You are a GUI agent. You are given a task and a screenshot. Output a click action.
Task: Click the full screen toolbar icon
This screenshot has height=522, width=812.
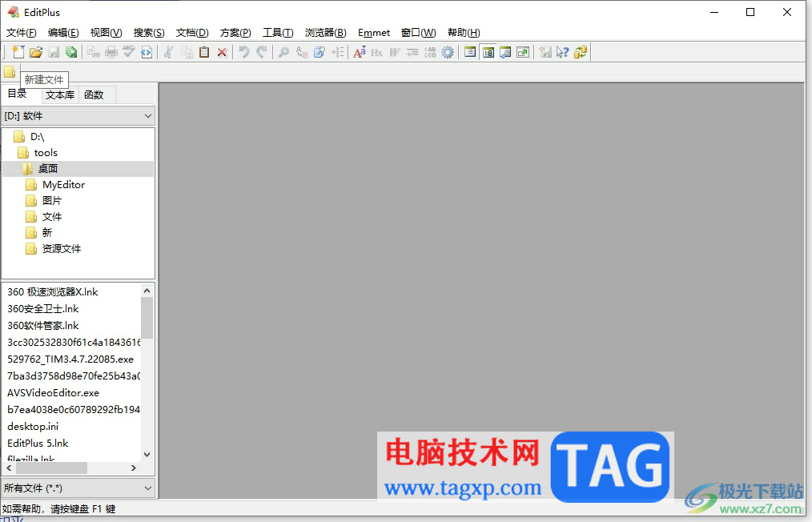coord(523,52)
